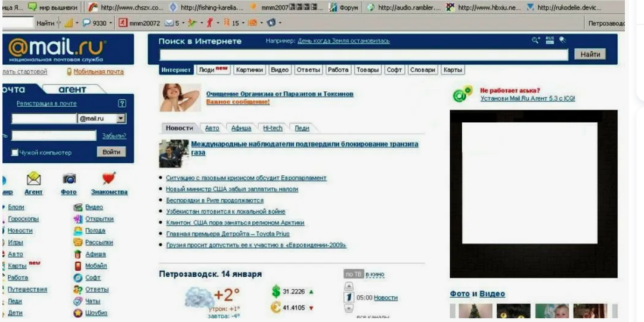Open the Установи Mail.Ru Агент 5.3 link
644x322 pixels.
click(527, 98)
